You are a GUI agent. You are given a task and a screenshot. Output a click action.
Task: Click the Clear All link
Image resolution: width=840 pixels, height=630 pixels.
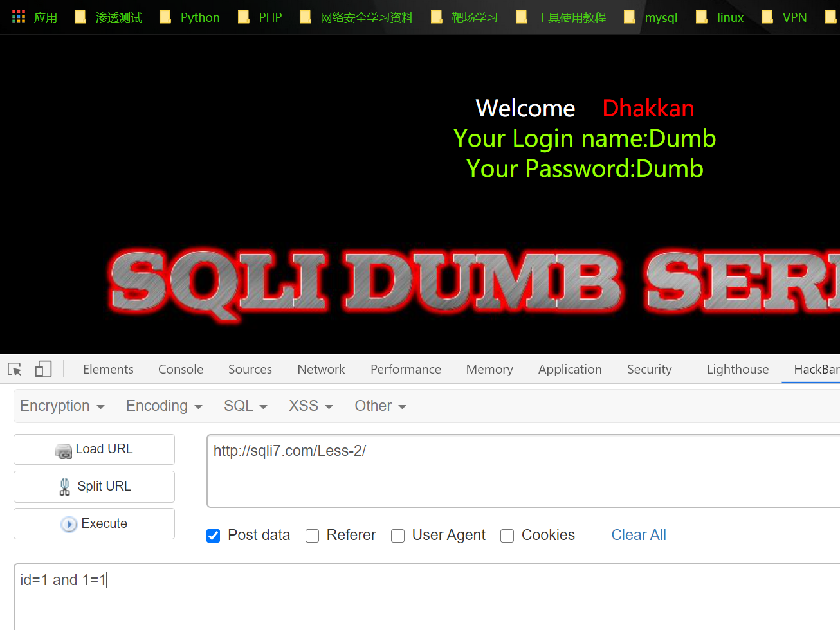(x=638, y=535)
